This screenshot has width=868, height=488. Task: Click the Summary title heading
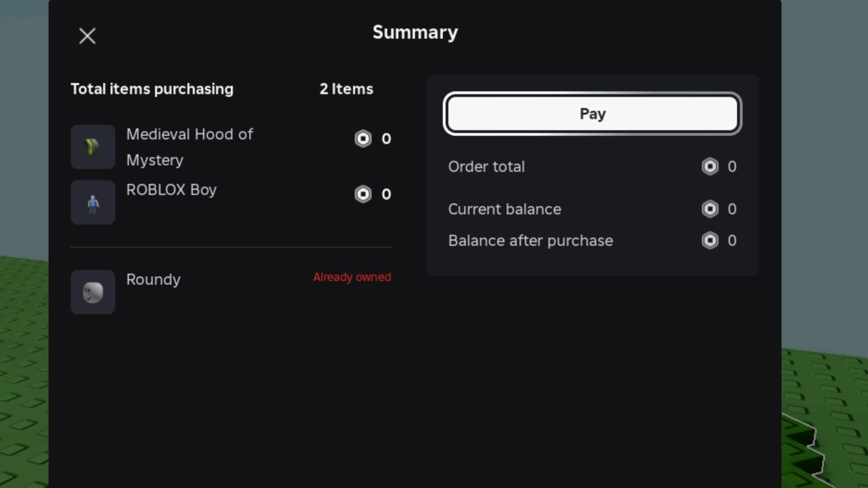tap(415, 33)
